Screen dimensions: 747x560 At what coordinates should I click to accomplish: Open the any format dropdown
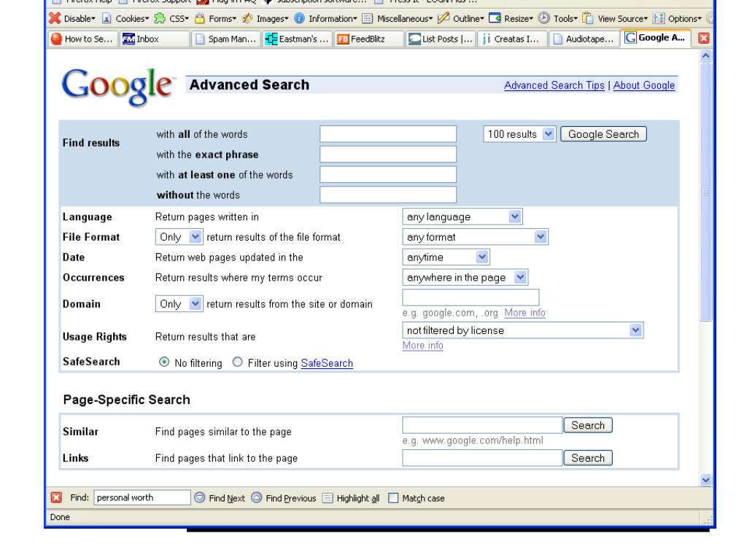pos(475,237)
